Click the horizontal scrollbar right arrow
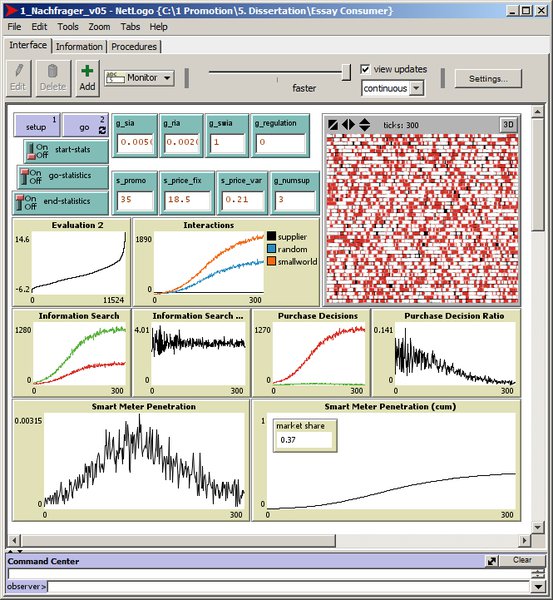The image size is (553, 600). (524, 540)
